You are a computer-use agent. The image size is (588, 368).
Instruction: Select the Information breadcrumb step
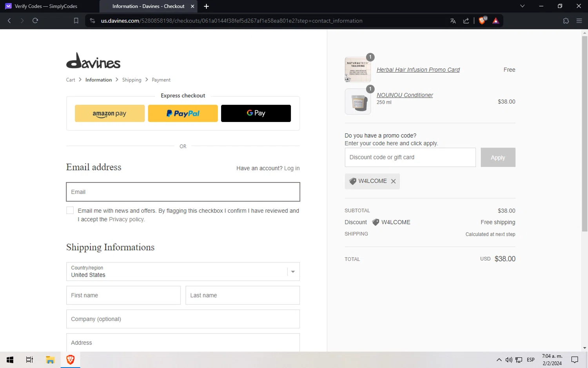tap(98, 80)
